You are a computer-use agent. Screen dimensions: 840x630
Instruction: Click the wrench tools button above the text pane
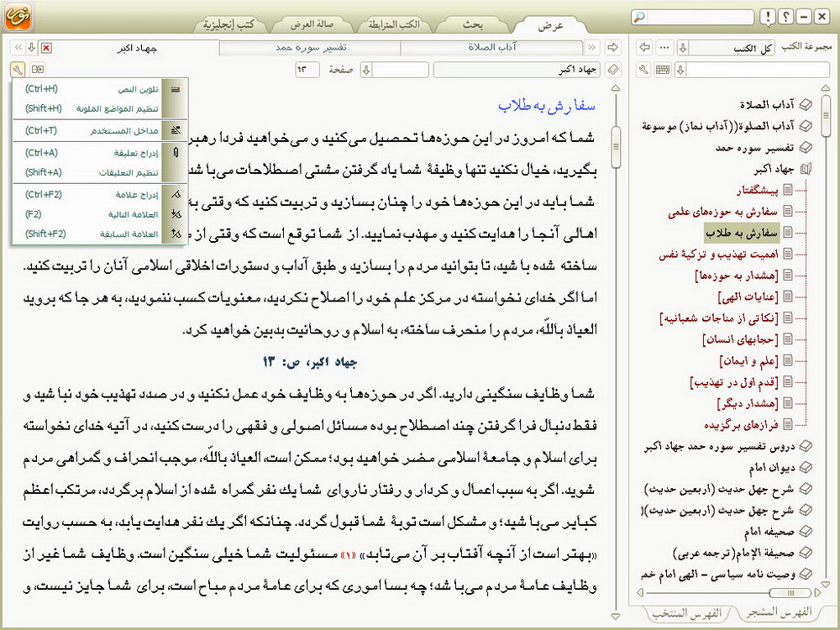[17, 69]
